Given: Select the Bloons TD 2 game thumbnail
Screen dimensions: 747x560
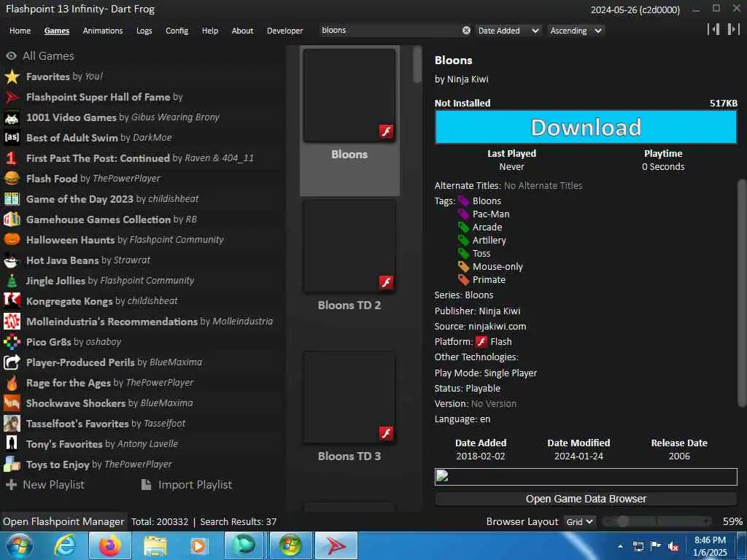Looking at the screenshot, I should point(349,246).
